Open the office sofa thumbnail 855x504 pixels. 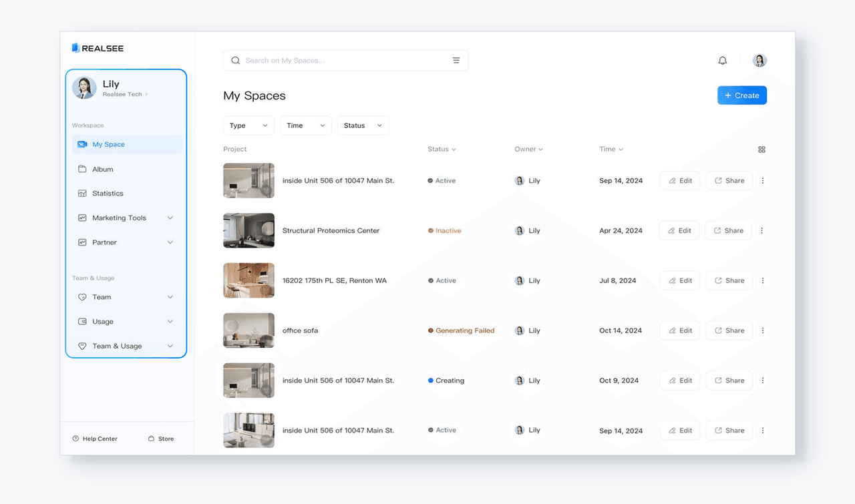(248, 330)
